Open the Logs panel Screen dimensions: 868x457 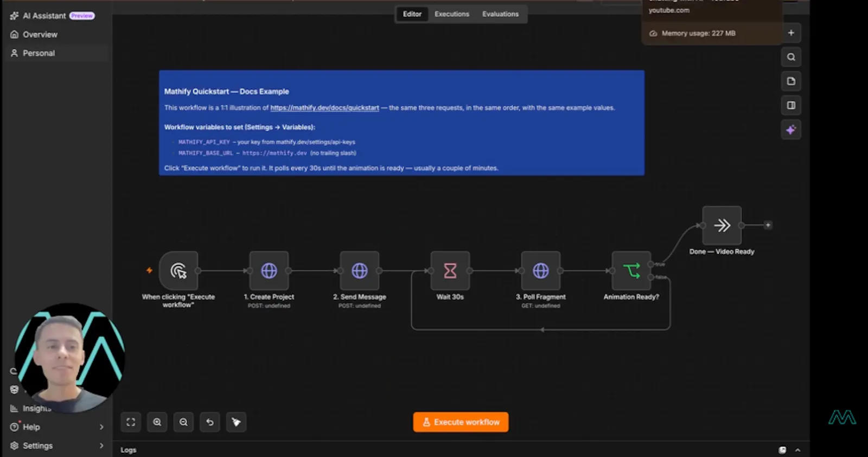pyautogui.click(x=129, y=450)
